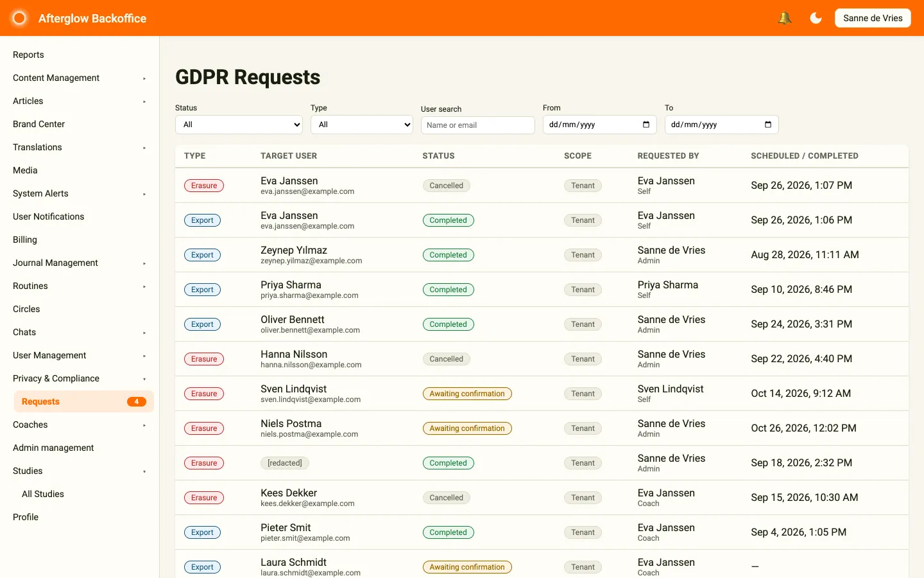Expand Translations sidebar item
The image size is (924, 578).
point(80,147)
